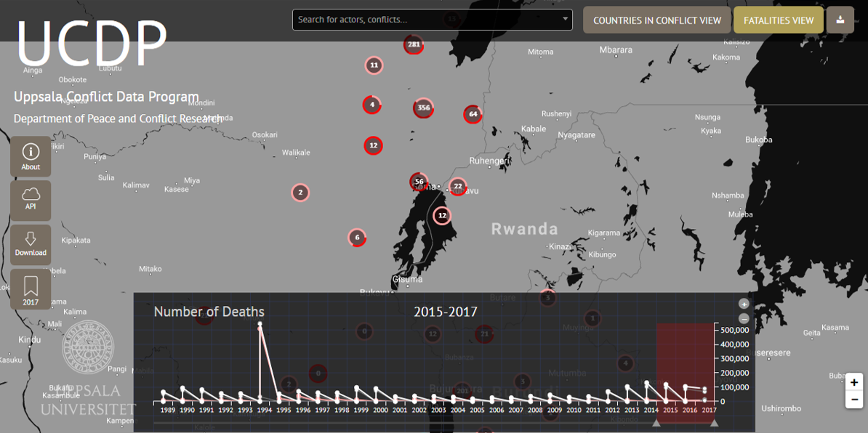The width and height of the screenshot is (868, 433).
Task: Click the 2015-2017 range label
Action: tap(446, 312)
